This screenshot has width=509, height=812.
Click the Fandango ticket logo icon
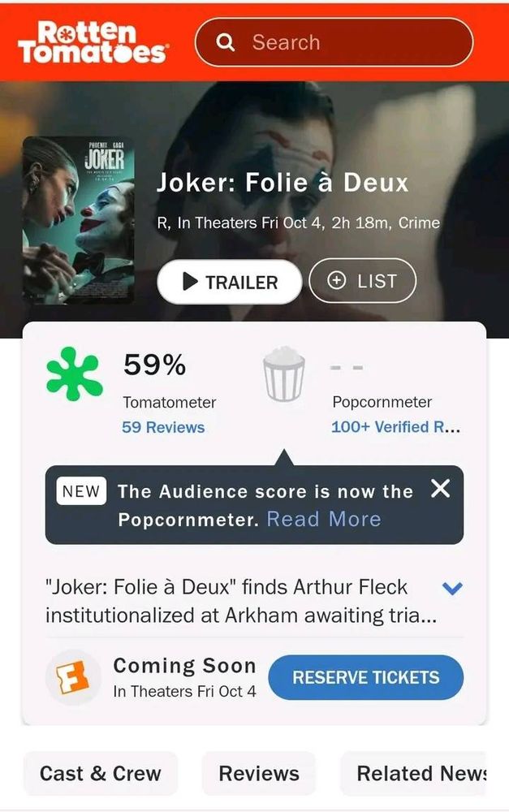(72, 677)
